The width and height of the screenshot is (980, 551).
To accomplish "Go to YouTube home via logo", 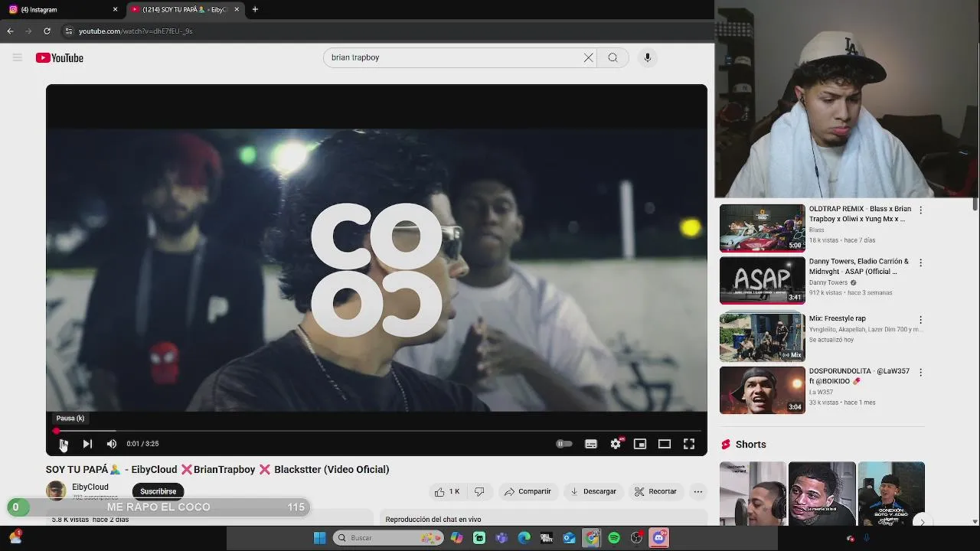I will click(59, 58).
